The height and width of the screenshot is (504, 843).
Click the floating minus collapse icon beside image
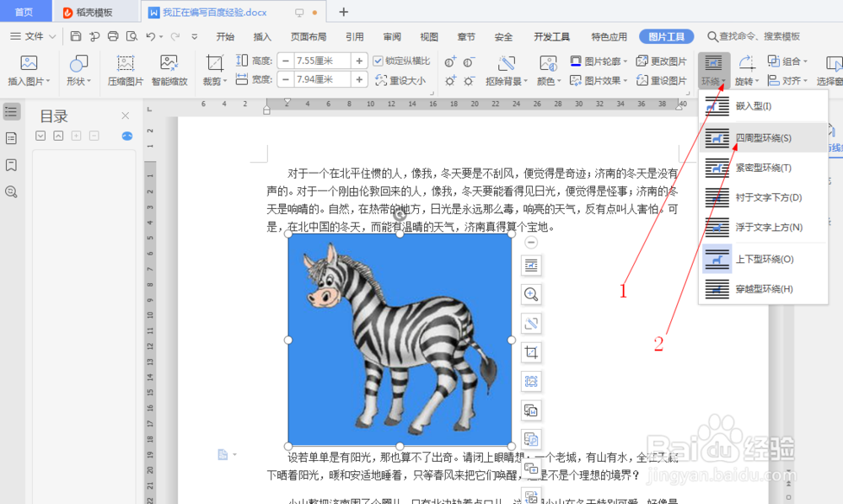click(x=531, y=243)
